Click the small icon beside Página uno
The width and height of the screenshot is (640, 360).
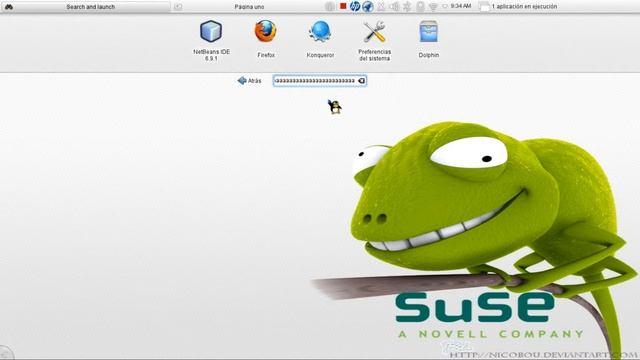click(x=178, y=7)
